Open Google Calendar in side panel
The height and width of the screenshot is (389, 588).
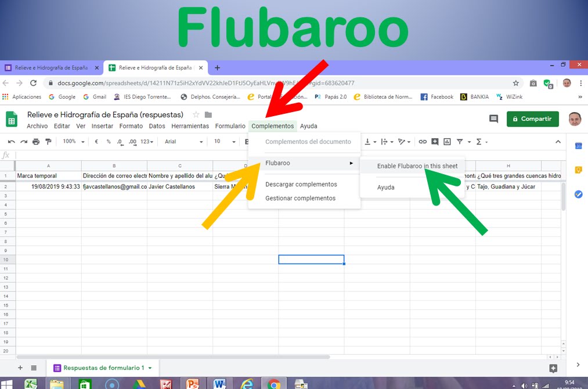[579, 146]
